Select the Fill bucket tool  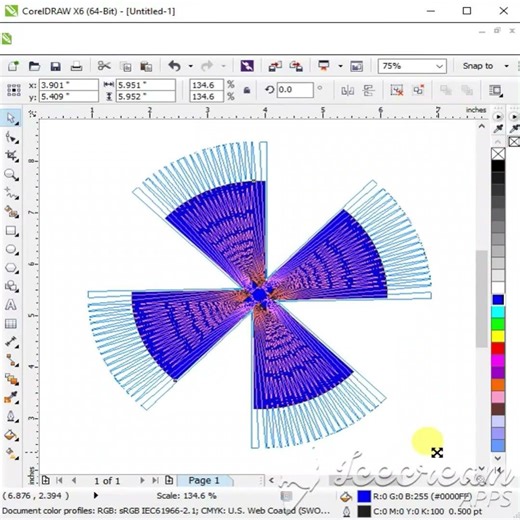click(x=11, y=435)
